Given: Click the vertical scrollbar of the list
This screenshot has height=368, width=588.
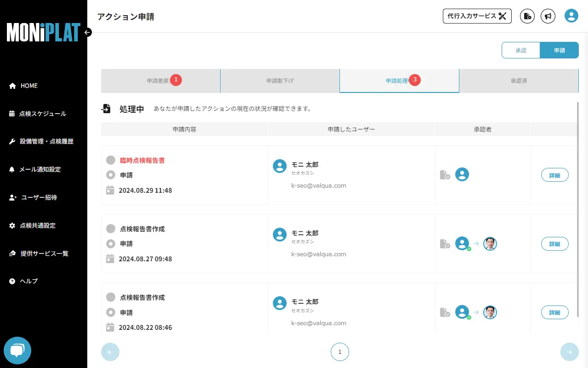Looking at the screenshot, I should 577,207.
